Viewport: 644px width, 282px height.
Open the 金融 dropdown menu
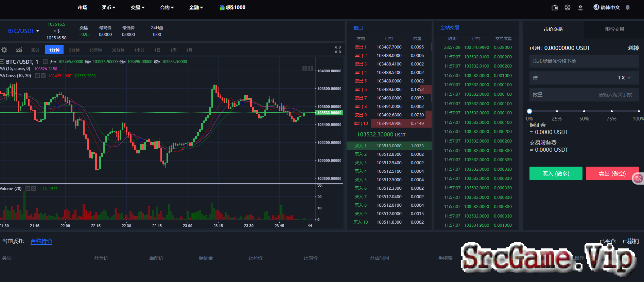point(196,7)
